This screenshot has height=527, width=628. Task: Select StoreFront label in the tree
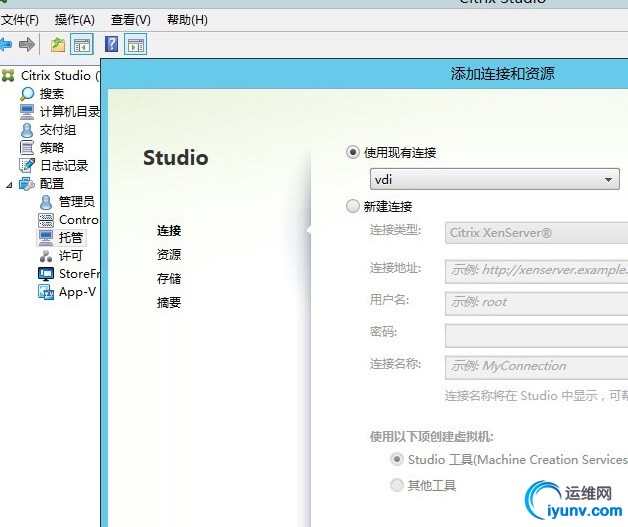79,274
